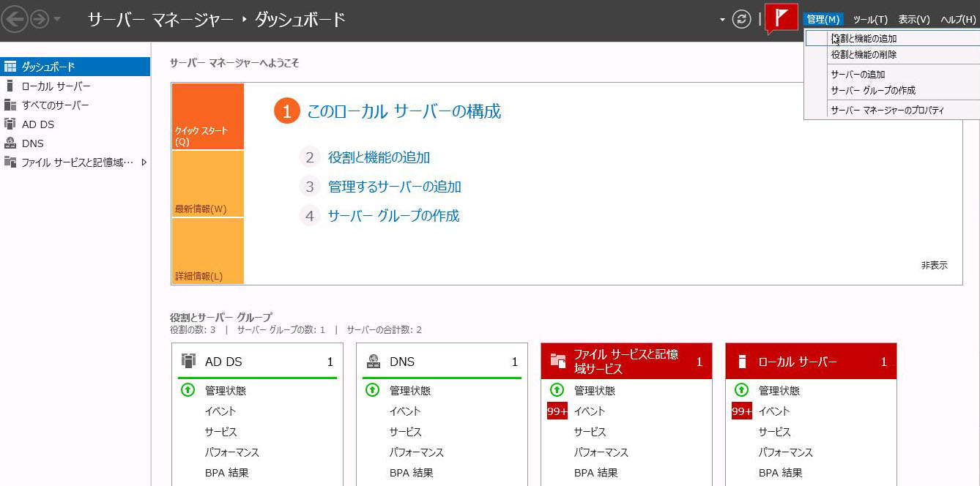Click the DNS tile globe icon
Viewport: 980px width, 486px height.
374,361
